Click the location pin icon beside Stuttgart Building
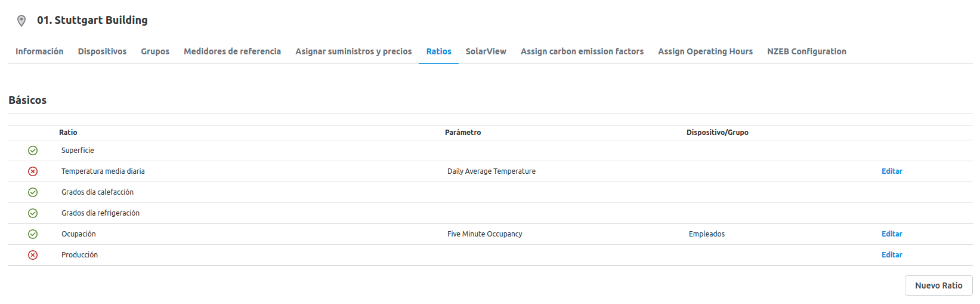Image resolution: width=980 pixels, height=304 pixels. pos(21,21)
